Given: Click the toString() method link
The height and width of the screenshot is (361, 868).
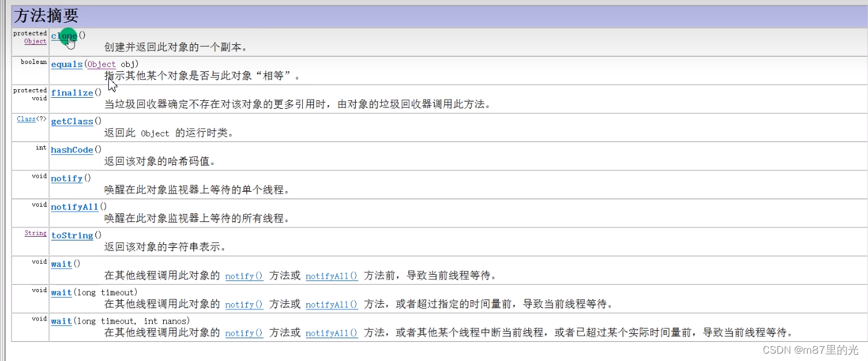Looking at the screenshot, I should (71, 236).
